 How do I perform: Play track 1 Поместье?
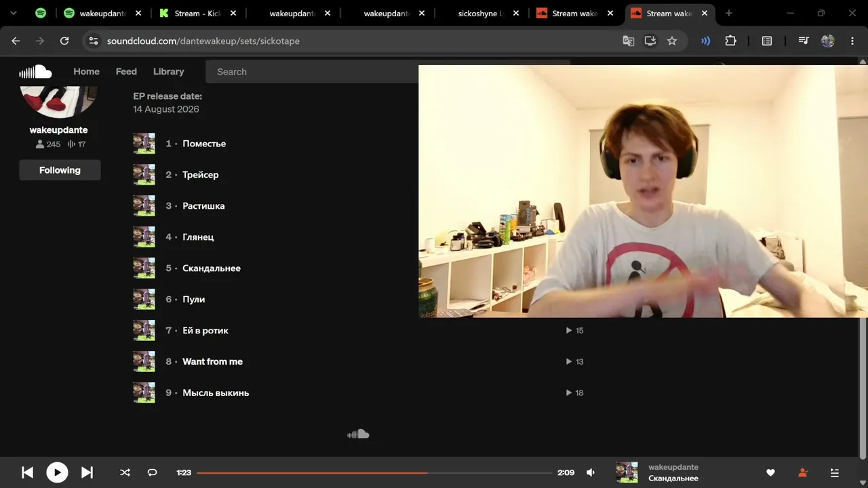tap(204, 144)
